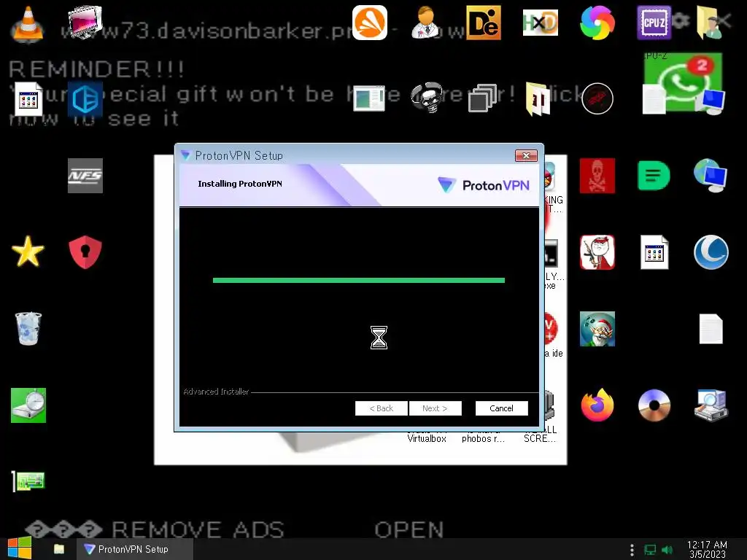Screen dimensions: 747x560
Task: Open the globe with monitor icon
Action: 711,175
